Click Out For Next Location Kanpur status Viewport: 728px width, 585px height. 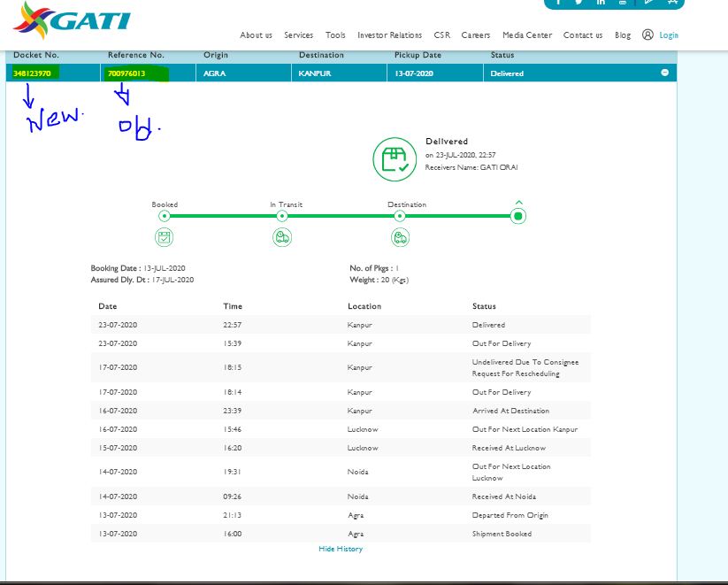click(525, 429)
